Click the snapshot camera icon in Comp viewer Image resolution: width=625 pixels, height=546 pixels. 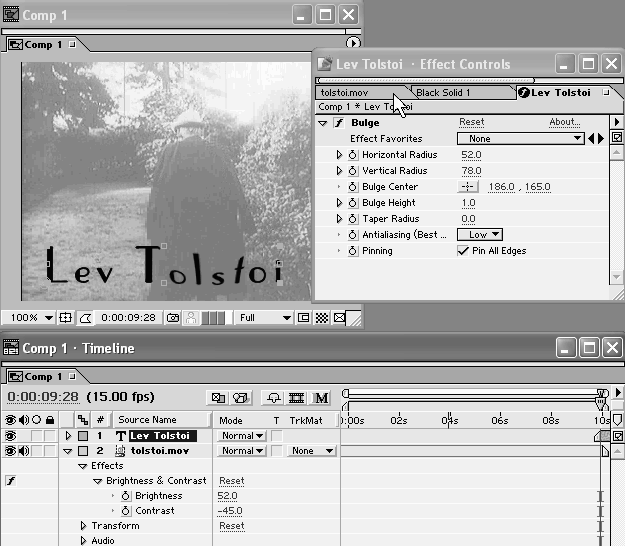[173, 318]
